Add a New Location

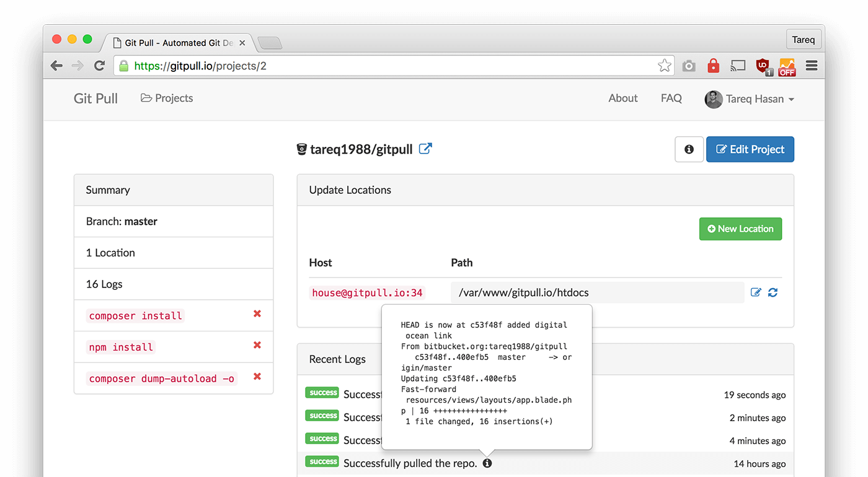[740, 229]
